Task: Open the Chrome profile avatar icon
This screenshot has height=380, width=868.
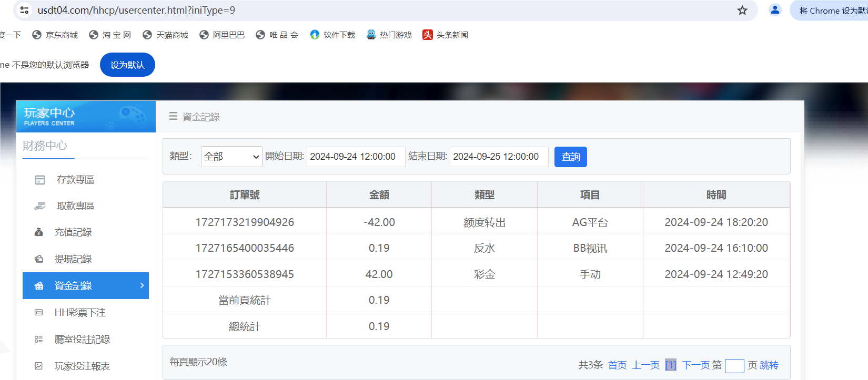Action: 774,10
